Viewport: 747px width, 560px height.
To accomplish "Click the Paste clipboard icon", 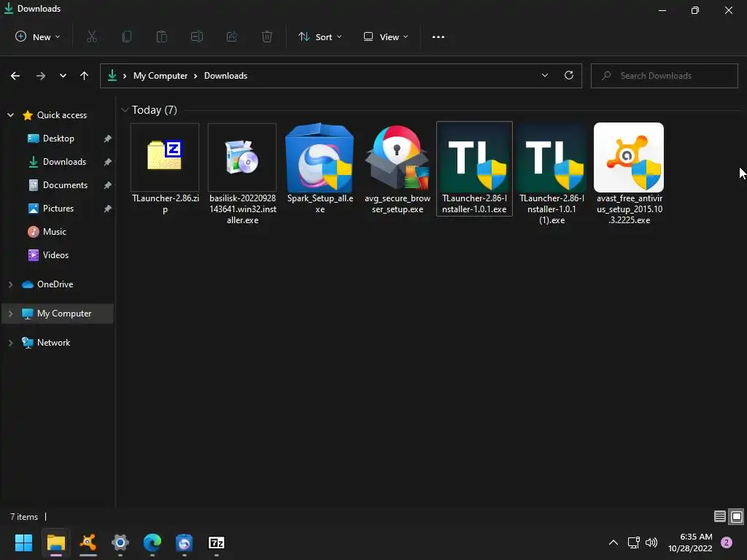I will click(162, 36).
